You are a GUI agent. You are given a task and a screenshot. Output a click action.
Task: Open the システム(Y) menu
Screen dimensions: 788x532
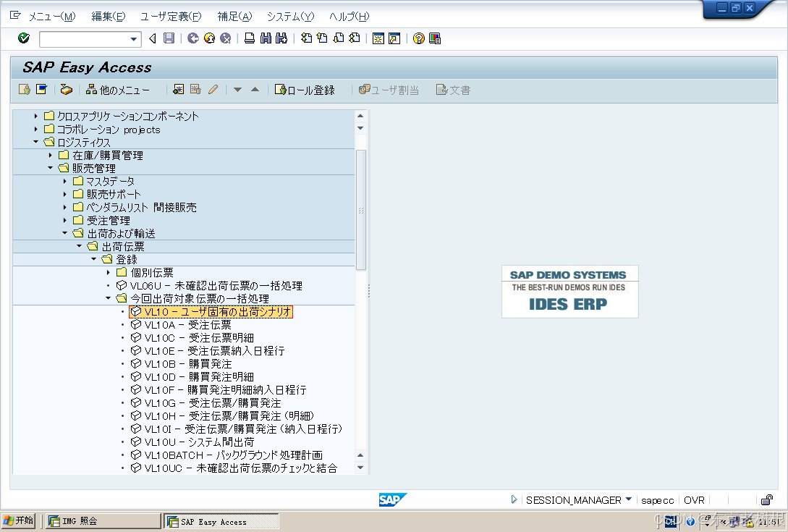pos(290,17)
